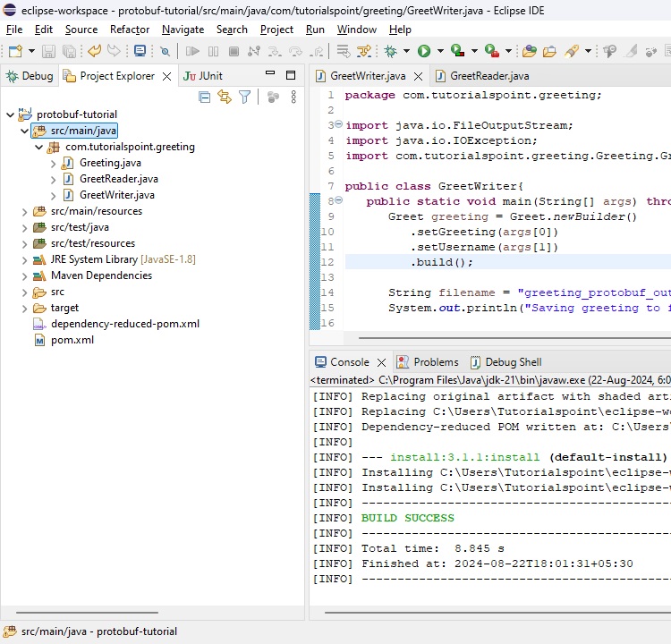671x644 pixels.
Task: Open the Refactor menu
Action: click(130, 30)
